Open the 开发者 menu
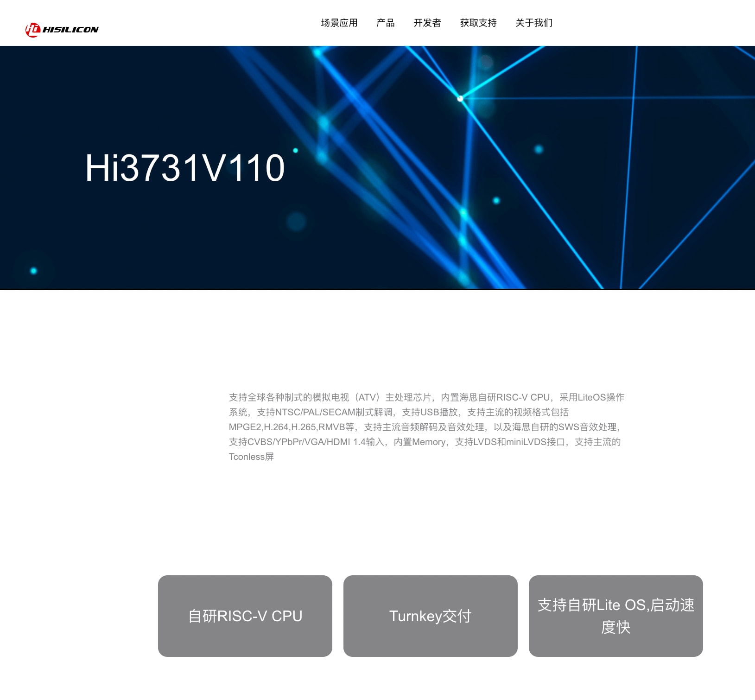 (427, 23)
